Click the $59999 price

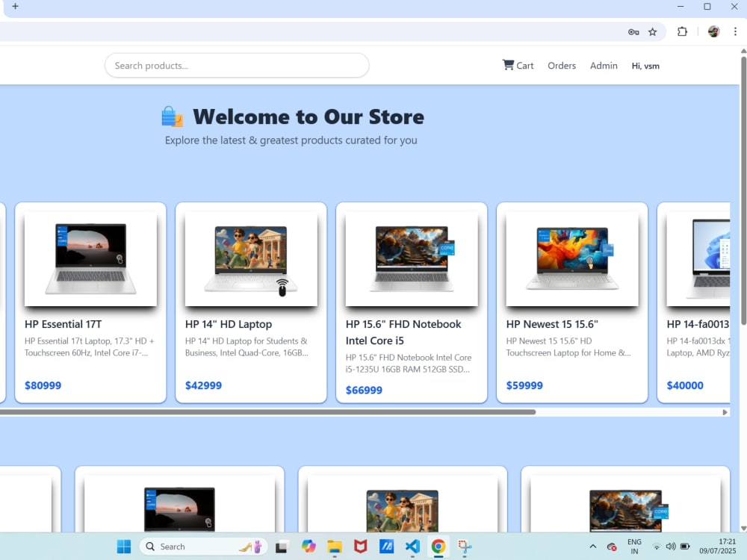coord(524,386)
